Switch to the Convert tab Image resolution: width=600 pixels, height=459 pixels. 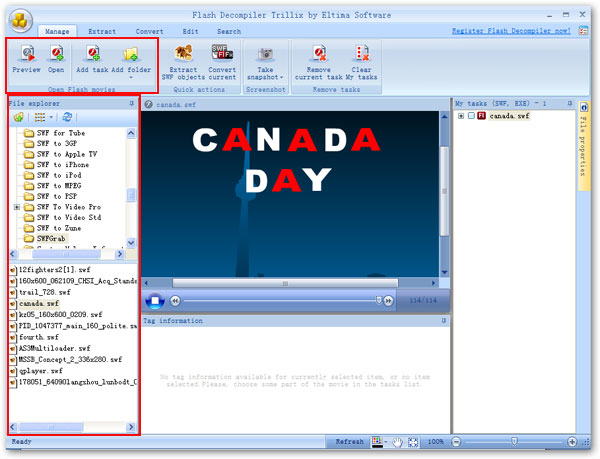(150, 31)
